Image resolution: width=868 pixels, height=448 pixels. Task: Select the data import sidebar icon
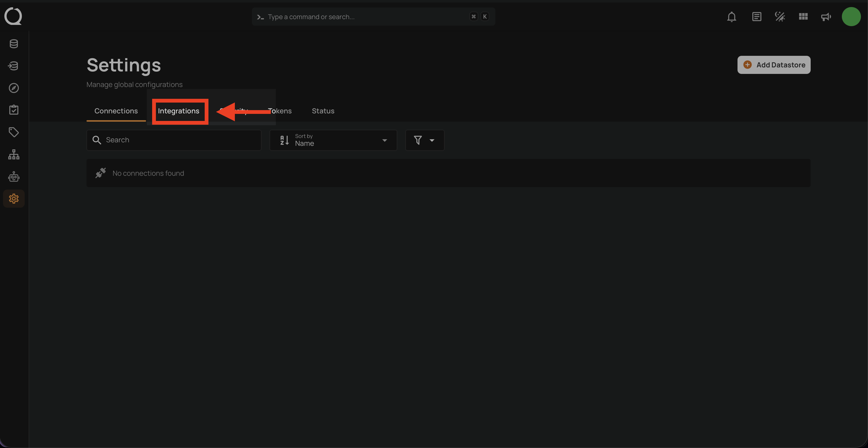click(14, 66)
